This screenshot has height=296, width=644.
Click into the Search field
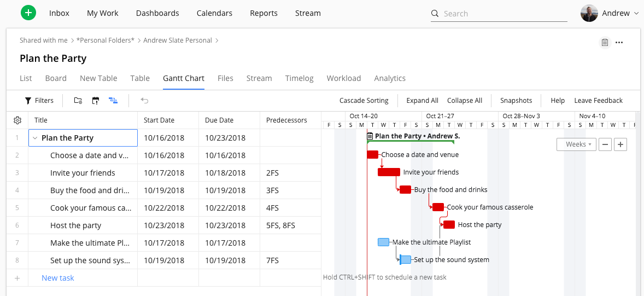(x=503, y=14)
